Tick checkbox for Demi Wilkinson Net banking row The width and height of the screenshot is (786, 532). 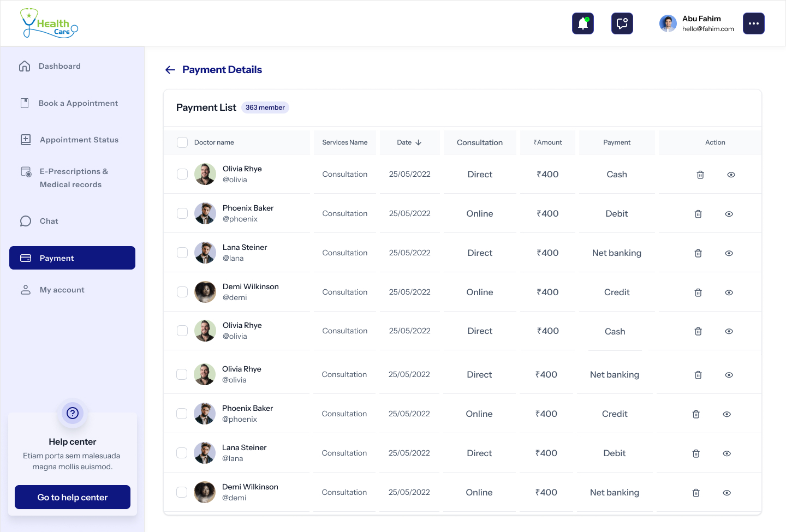click(x=182, y=492)
